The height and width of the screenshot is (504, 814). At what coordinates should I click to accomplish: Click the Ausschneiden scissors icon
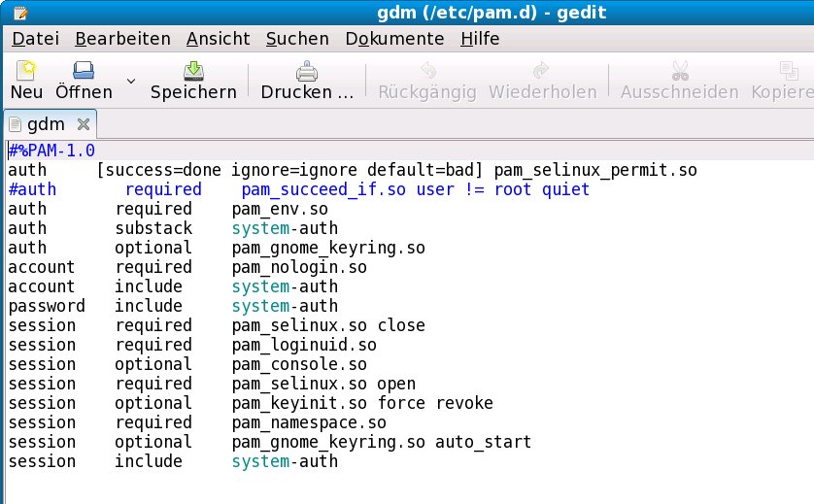tap(679, 72)
